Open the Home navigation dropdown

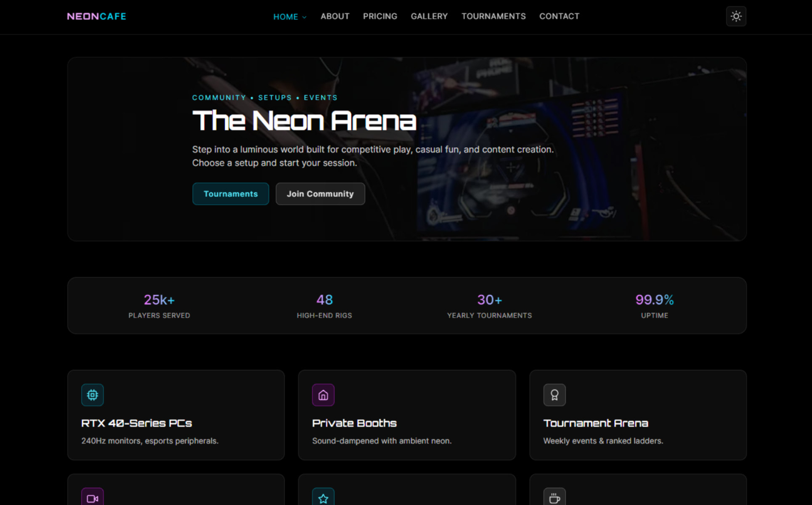[x=290, y=16]
